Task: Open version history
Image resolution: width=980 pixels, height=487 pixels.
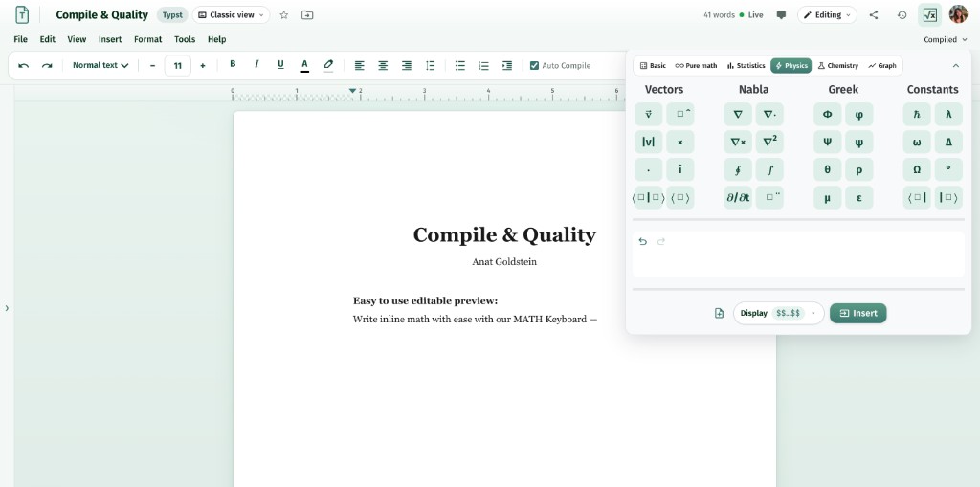Action: click(902, 15)
